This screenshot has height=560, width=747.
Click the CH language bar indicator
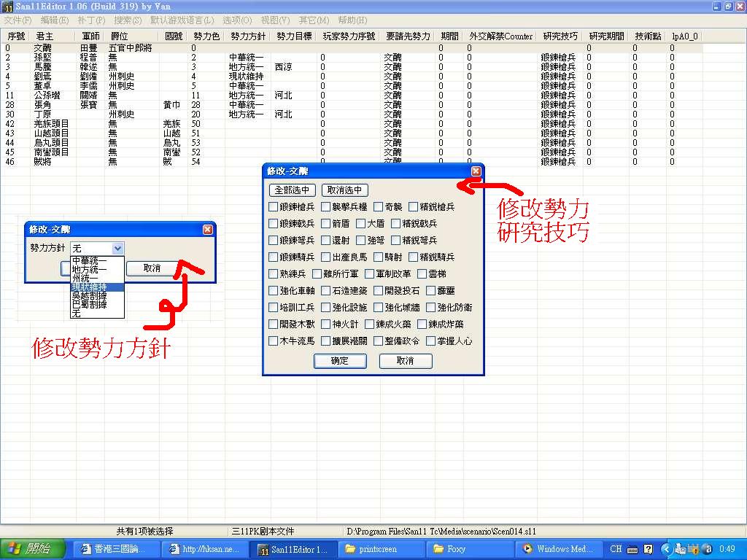[616, 548]
